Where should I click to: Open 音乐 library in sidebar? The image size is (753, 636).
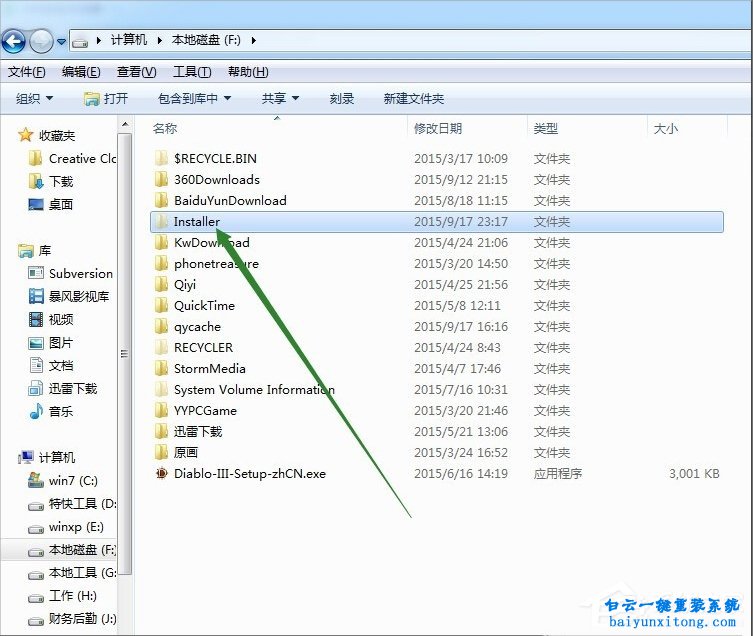tap(51, 412)
